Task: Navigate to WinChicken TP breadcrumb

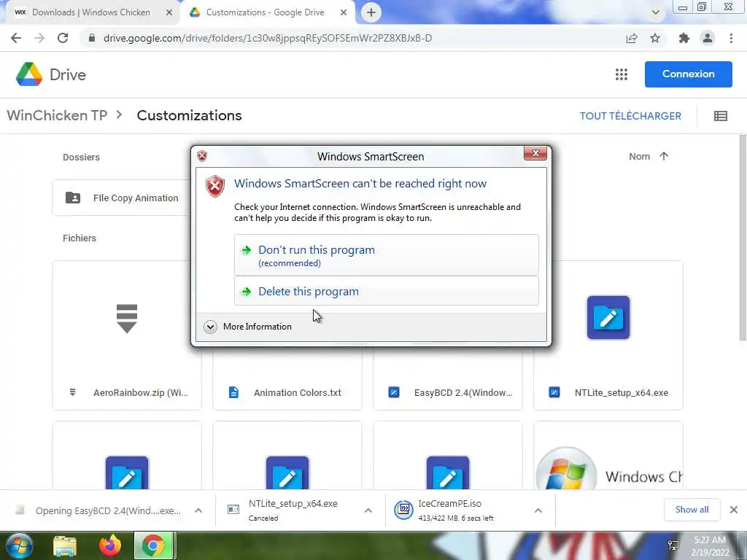Action: click(57, 115)
